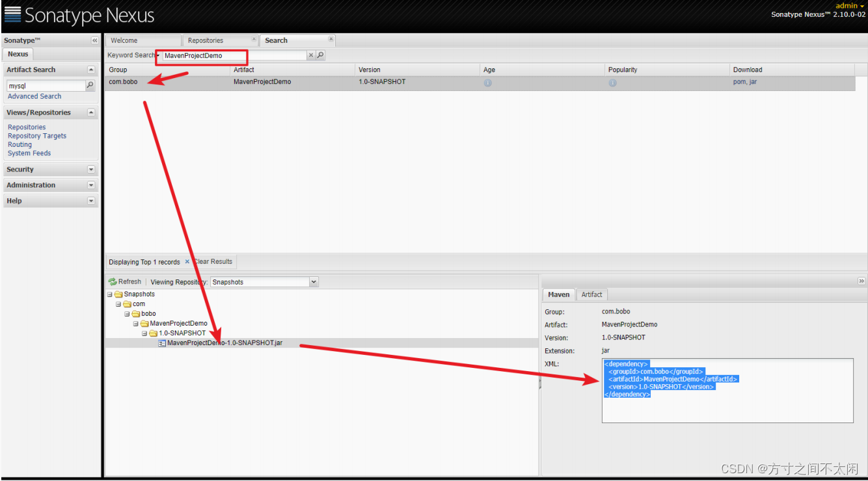The height and width of the screenshot is (481, 868).
Task: Focus the mysql artifact search field
Action: (46, 85)
